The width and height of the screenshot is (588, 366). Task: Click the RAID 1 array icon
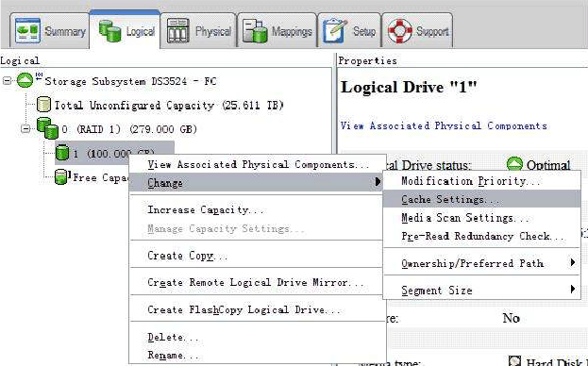point(47,128)
